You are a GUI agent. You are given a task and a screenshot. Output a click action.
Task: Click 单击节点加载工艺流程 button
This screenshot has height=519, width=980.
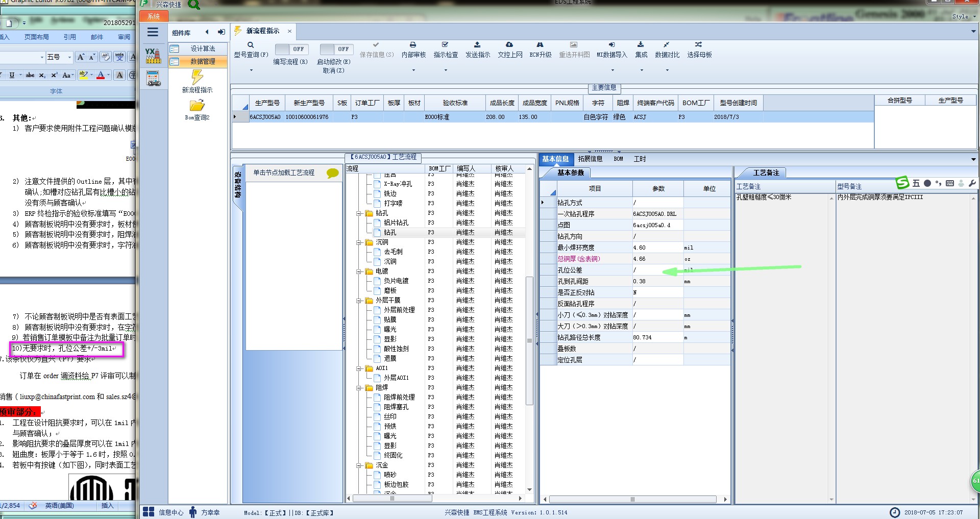[284, 173]
